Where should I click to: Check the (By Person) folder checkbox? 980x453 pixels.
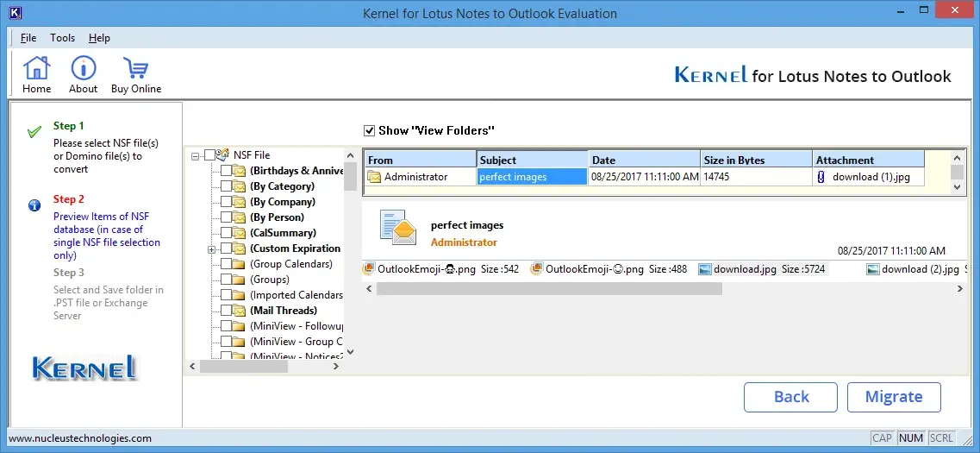[x=226, y=217]
